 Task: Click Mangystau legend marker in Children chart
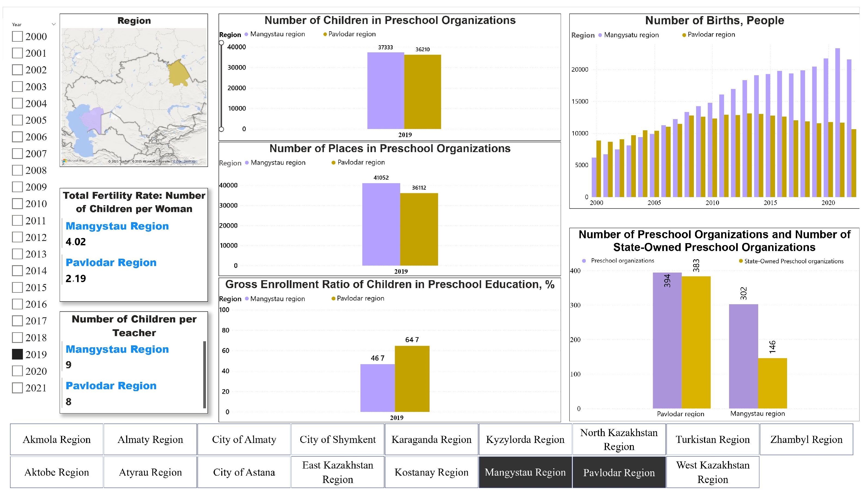246,34
